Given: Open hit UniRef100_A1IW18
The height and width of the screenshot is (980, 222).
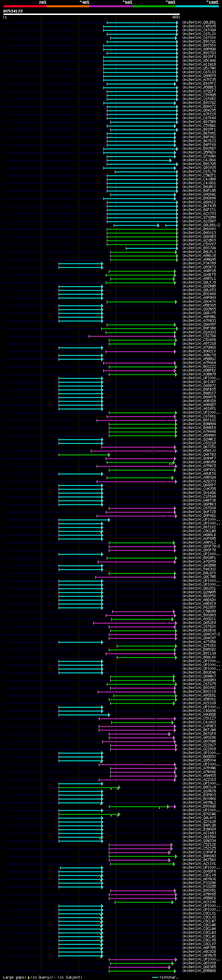Looking at the screenshot, I should click(x=199, y=64).
